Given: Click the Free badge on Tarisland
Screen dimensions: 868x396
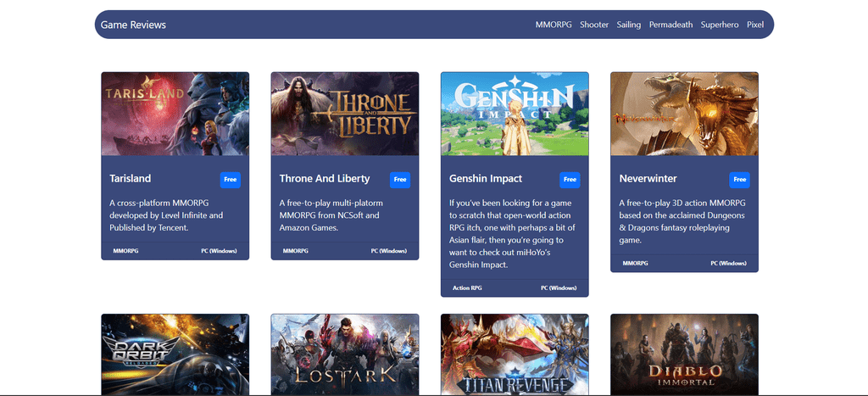Looking at the screenshot, I should (x=231, y=180).
